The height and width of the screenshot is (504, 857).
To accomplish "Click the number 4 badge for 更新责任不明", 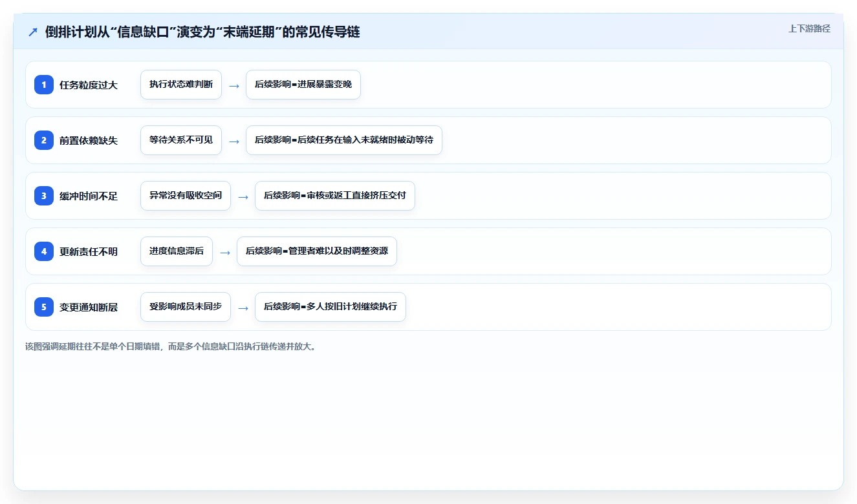I will pos(44,251).
